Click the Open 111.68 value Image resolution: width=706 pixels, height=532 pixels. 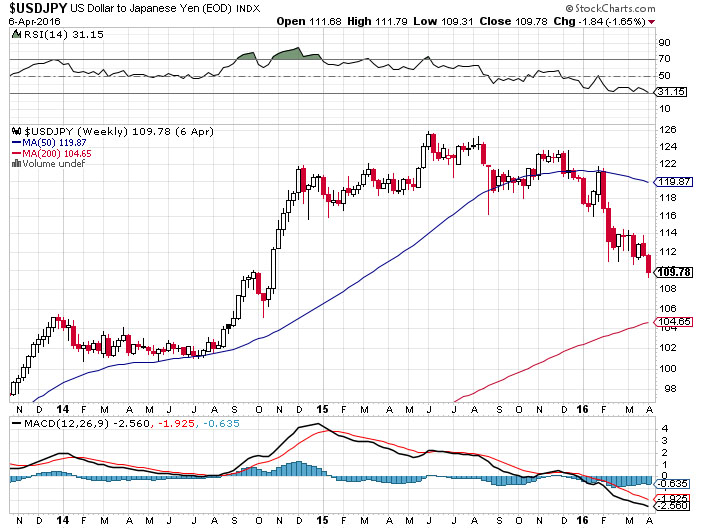309,22
